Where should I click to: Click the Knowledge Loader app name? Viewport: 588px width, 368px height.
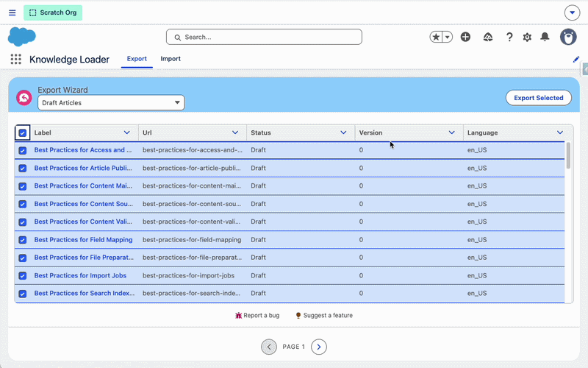click(69, 60)
